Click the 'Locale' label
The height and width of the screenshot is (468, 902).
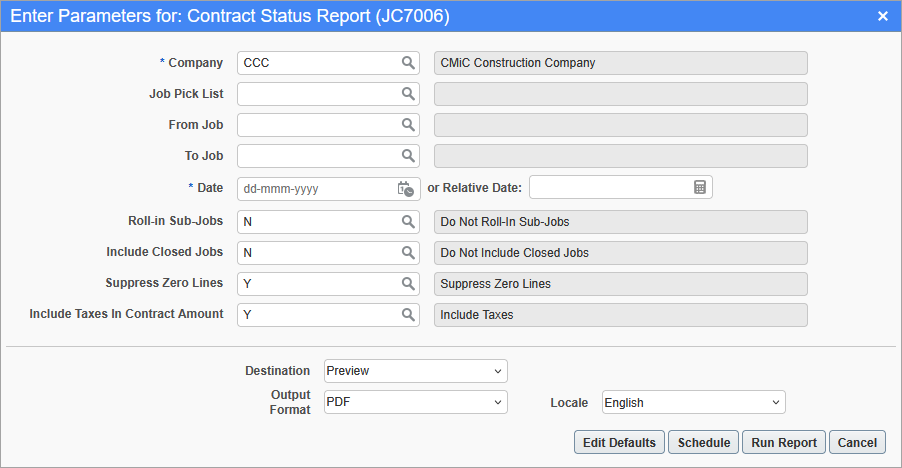pos(569,402)
